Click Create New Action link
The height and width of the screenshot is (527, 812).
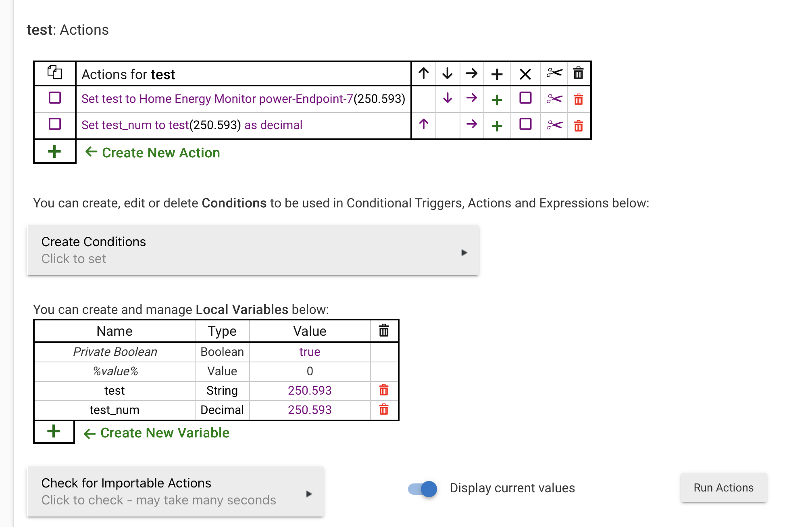click(160, 153)
